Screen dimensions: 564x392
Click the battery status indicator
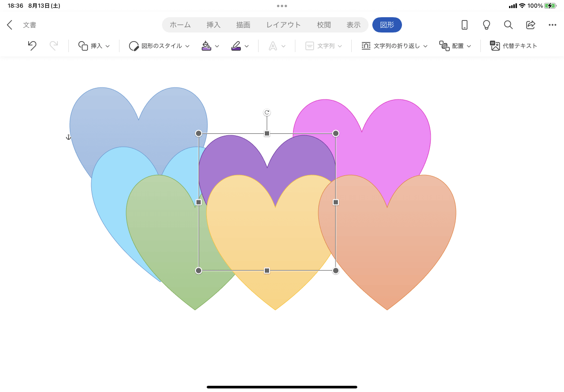[550, 6]
